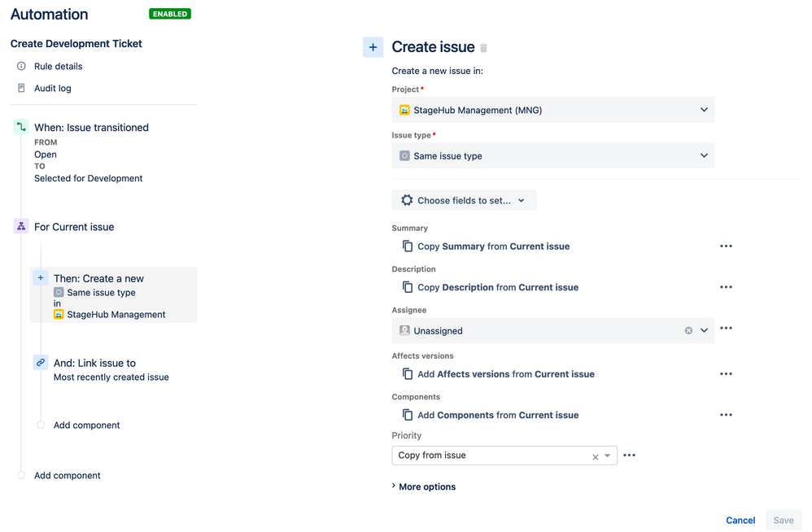Image resolution: width=812 pixels, height=532 pixels.
Task: Select the When: Issue transitioned trigger
Action: pyautogui.click(x=91, y=128)
